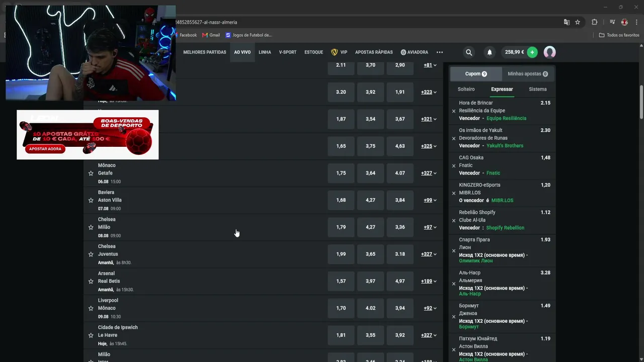644x362 pixels.
Task: Favorite the Baviera vs Aston Villa match
Action: [x=91, y=200]
